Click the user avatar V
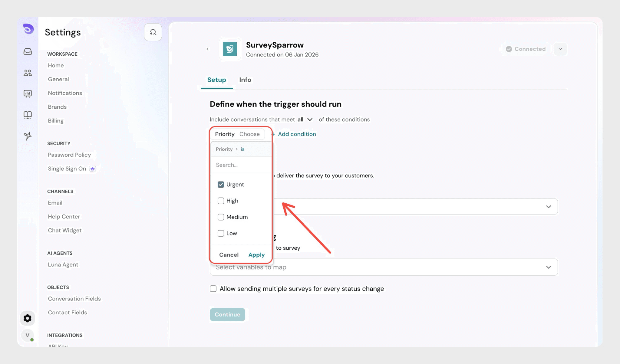Screen dimensions: 620x364 point(28,335)
